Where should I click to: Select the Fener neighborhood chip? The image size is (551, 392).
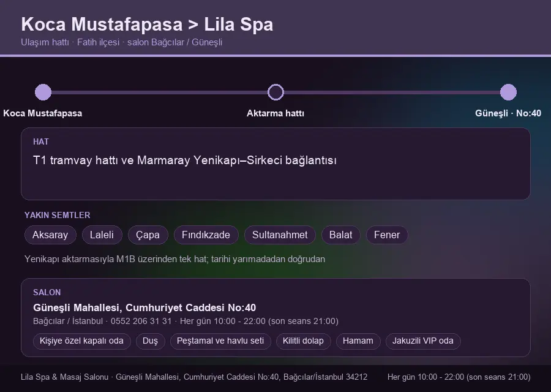click(x=387, y=235)
